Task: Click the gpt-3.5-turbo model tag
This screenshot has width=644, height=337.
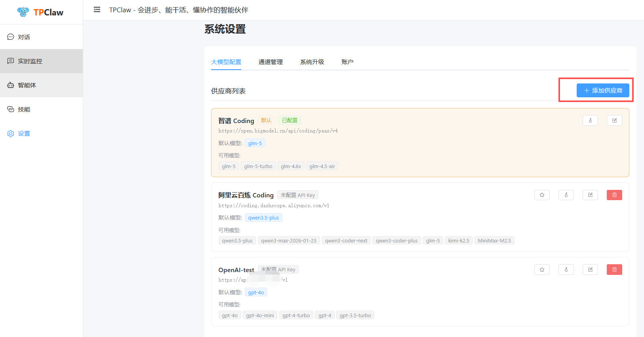Action: tap(355, 315)
